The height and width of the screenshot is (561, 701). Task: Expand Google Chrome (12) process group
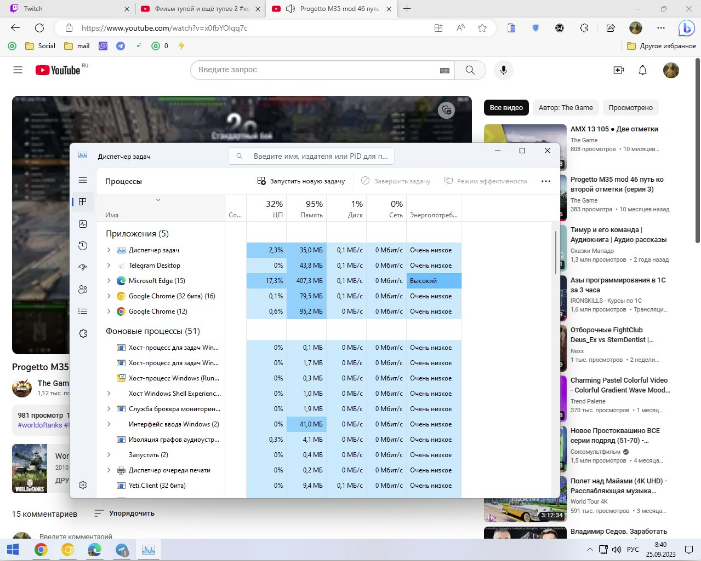108,312
